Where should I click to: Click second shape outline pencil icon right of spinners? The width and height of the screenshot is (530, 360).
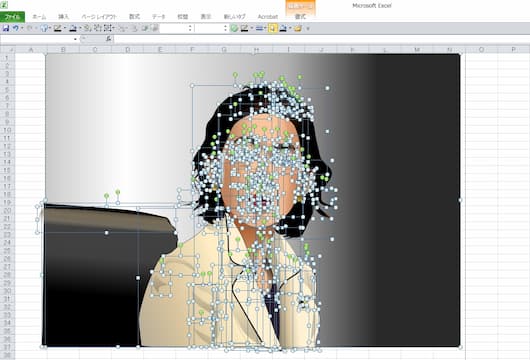point(245,28)
